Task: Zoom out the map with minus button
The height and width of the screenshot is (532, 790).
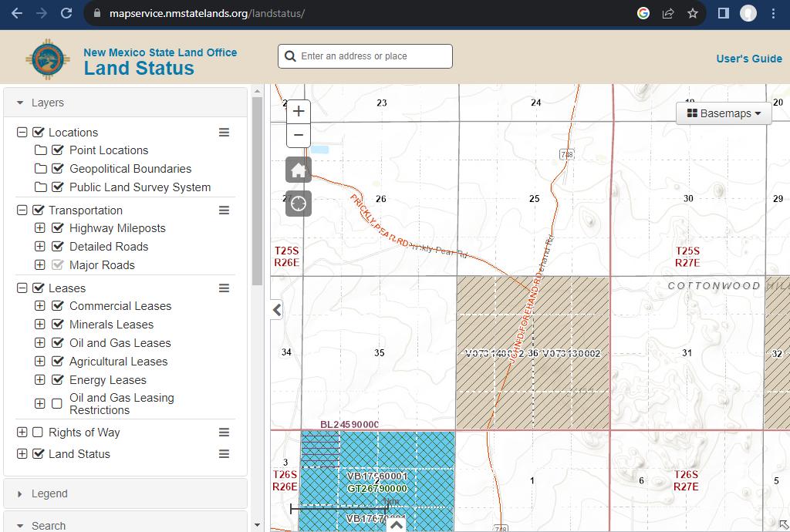Action: pos(299,135)
